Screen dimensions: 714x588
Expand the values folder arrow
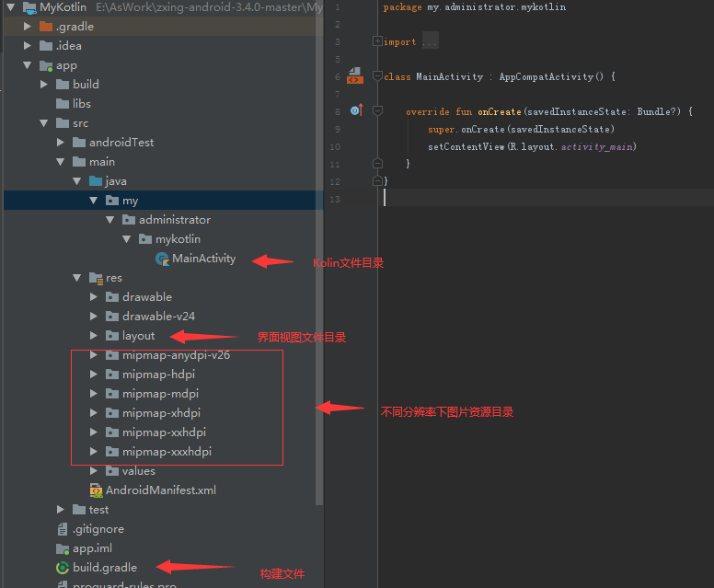tap(93, 471)
